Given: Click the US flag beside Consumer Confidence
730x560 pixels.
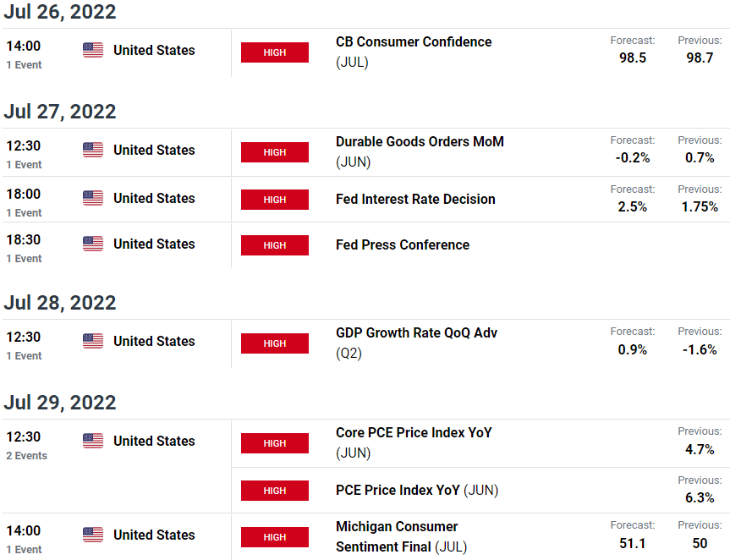Looking at the screenshot, I should (x=93, y=50).
